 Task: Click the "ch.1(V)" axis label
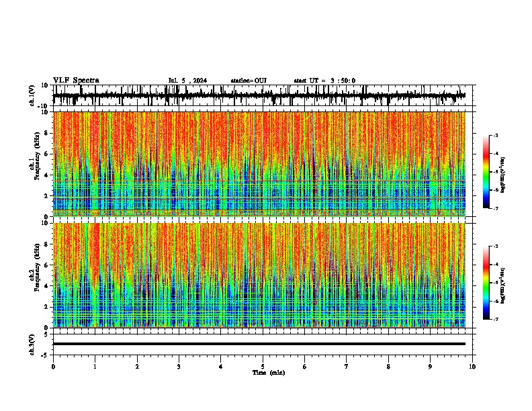(x=32, y=95)
